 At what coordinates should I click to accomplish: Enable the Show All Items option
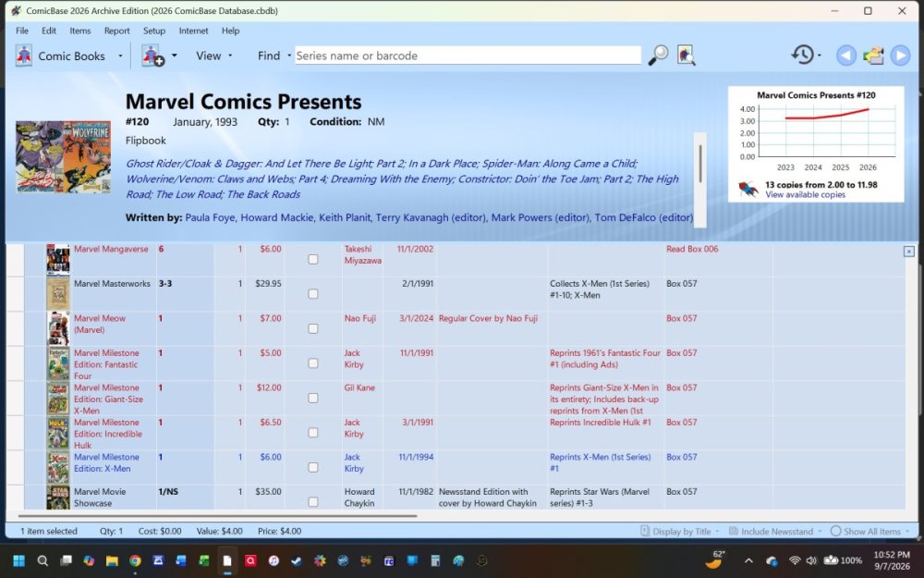point(866,532)
